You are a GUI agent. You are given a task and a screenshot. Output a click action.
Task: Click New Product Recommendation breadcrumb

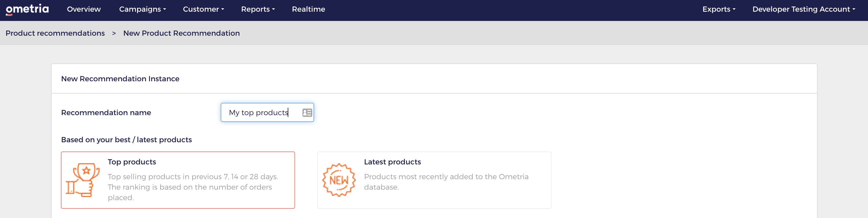[181, 33]
